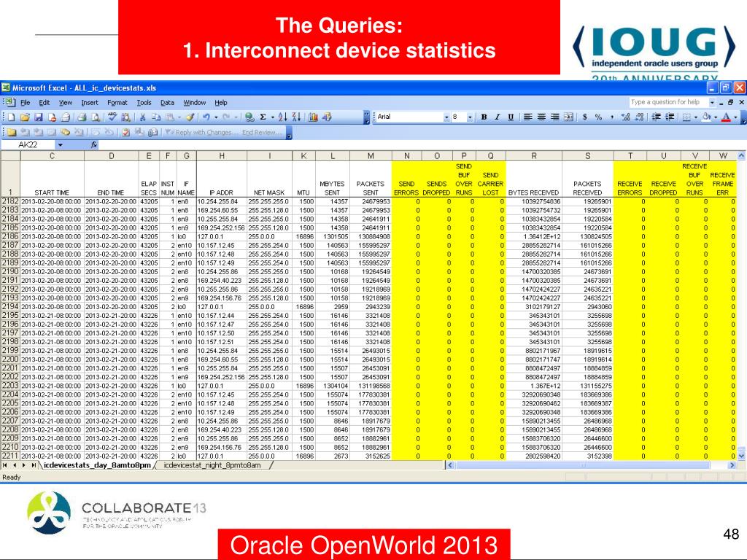The height and width of the screenshot is (560, 747).
Task: Toggle italic formatting
Action: [498, 117]
